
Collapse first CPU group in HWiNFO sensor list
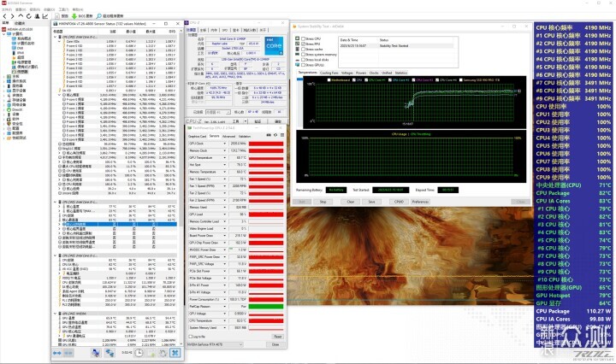click(x=55, y=37)
